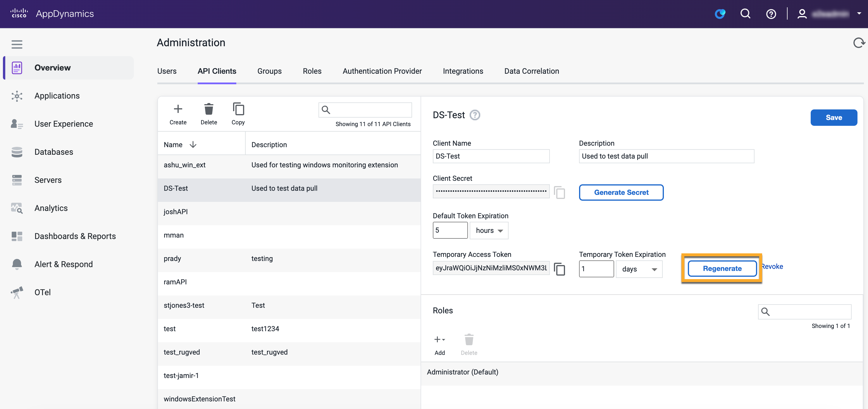Click the Description input field
Screen dimensions: 868x409
pyautogui.click(x=666, y=157)
